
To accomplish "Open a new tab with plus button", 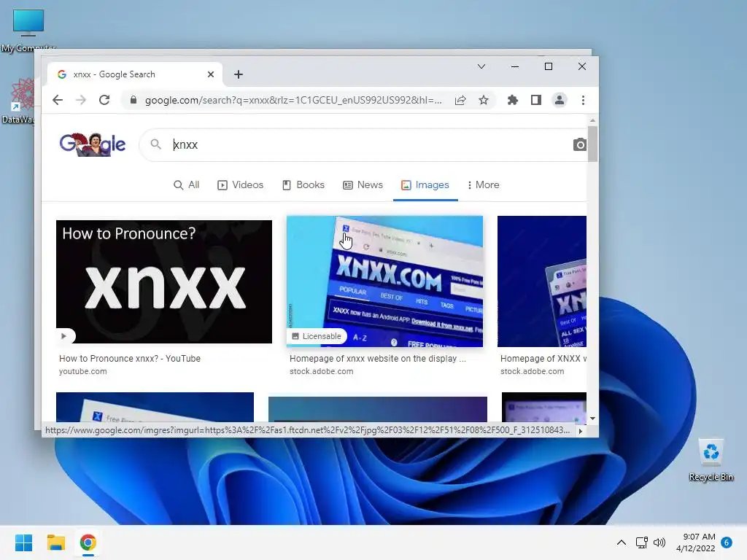I will click(239, 74).
